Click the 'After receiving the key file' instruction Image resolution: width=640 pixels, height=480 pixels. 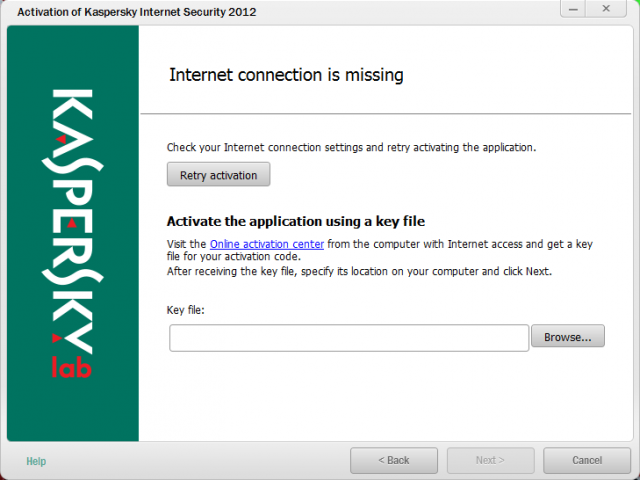pyautogui.click(x=359, y=271)
